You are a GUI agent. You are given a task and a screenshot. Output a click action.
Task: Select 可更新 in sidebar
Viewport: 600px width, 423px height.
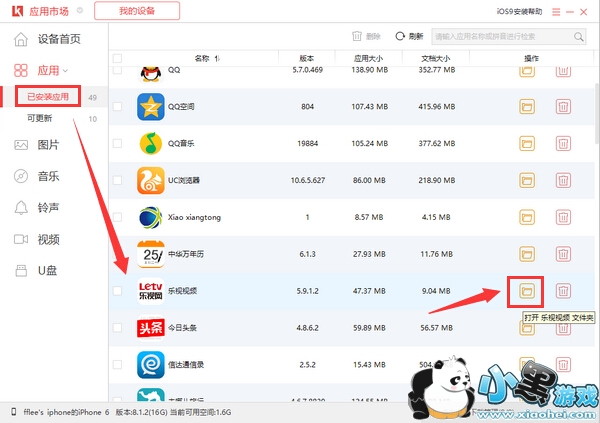click(39, 118)
